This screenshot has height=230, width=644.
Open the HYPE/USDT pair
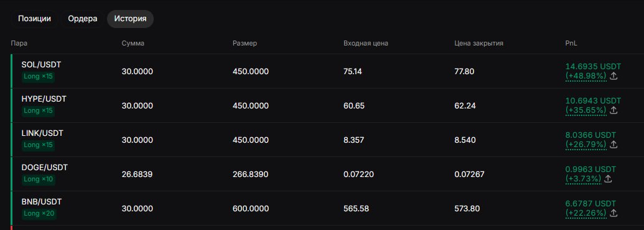pyautogui.click(x=44, y=98)
